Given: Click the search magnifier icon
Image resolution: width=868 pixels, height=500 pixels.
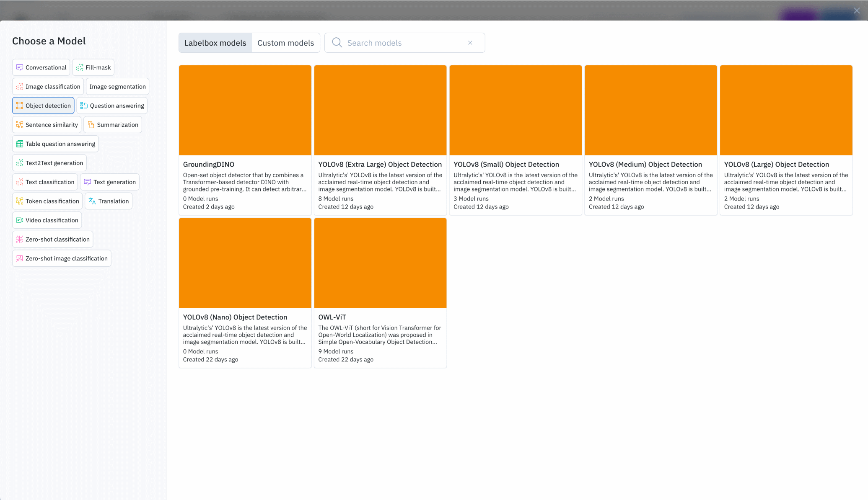Looking at the screenshot, I should click(337, 43).
